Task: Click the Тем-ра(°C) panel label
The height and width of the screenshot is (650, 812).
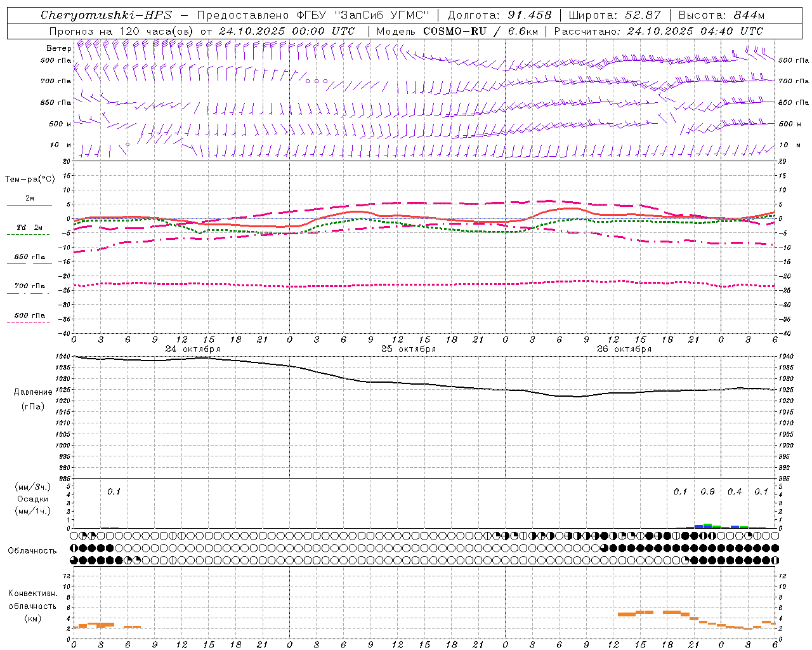Action: click(30, 180)
